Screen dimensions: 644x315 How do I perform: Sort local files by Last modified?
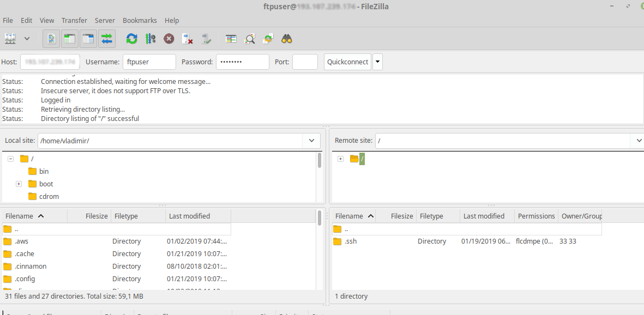[x=198, y=216]
